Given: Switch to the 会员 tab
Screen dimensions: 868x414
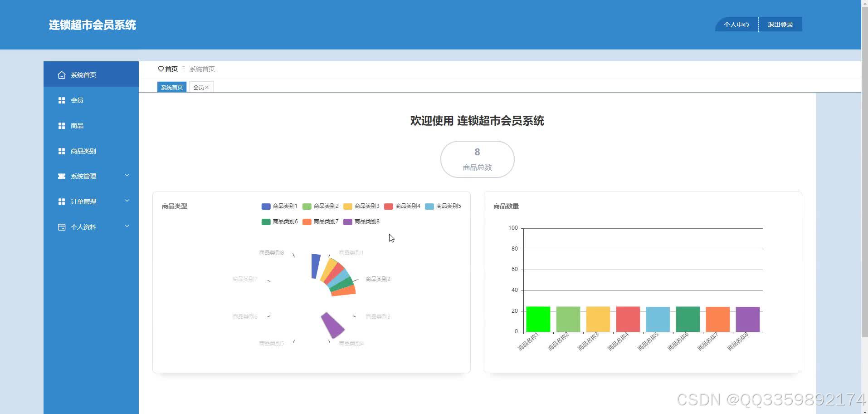Looking at the screenshot, I should point(199,87).
